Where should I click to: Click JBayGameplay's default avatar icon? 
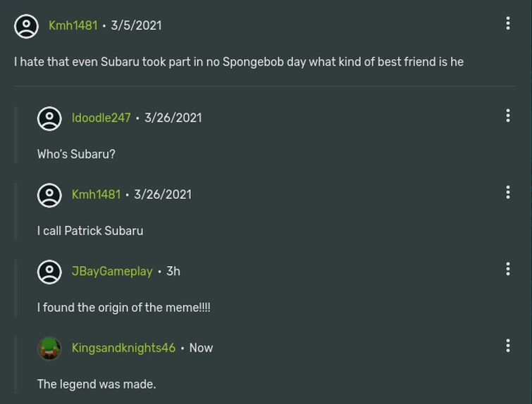49,272
